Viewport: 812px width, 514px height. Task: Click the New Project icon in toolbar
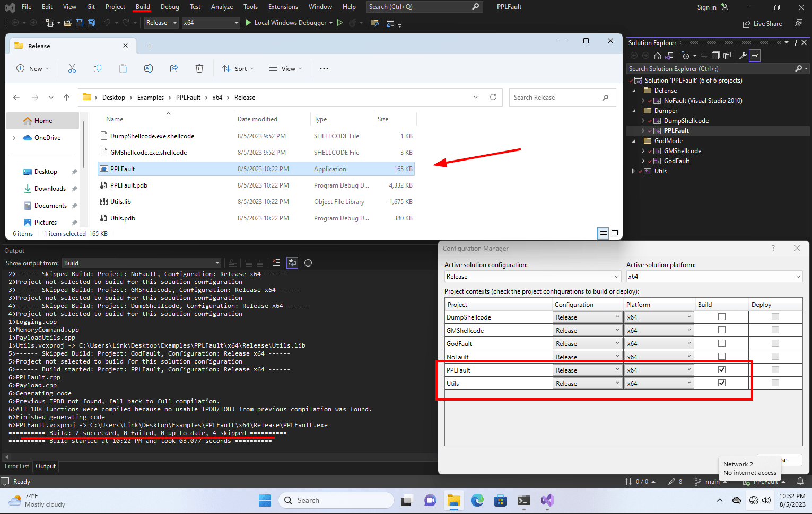click(50, 23)
